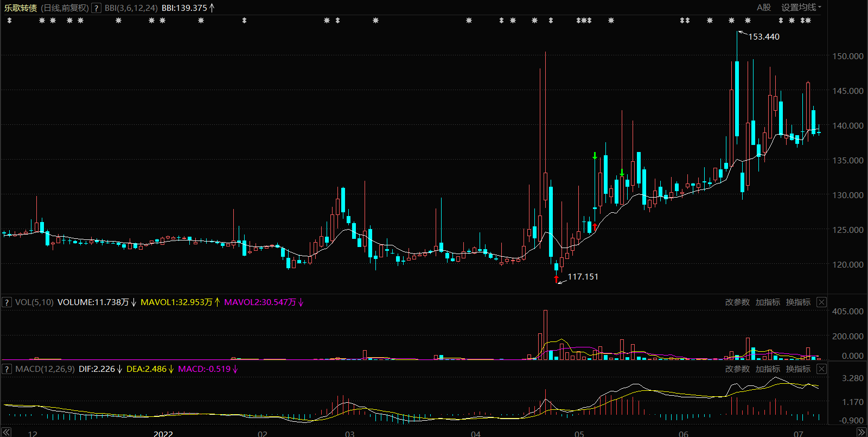
Task: Open the MACD indicator help question mark
Action: (7, 369)
